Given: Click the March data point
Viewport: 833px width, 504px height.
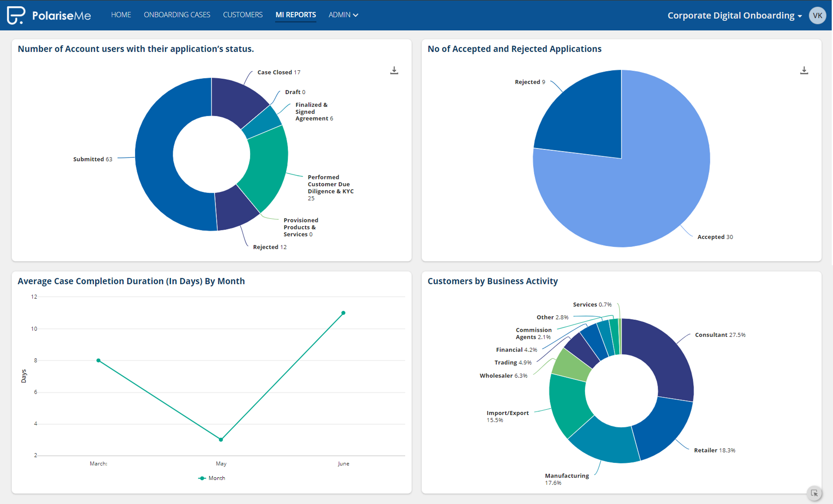Looking at the screenshot, I should 98,360.
